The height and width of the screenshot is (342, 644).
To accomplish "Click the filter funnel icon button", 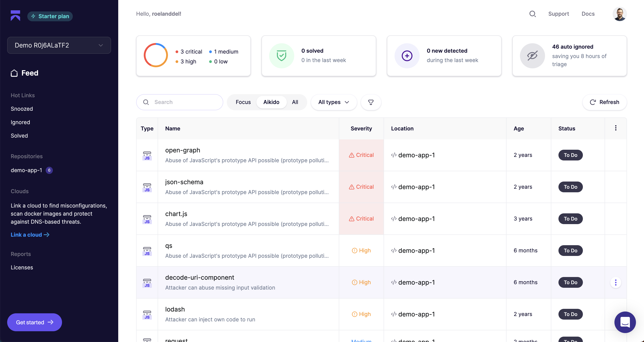I will (371, 102).
